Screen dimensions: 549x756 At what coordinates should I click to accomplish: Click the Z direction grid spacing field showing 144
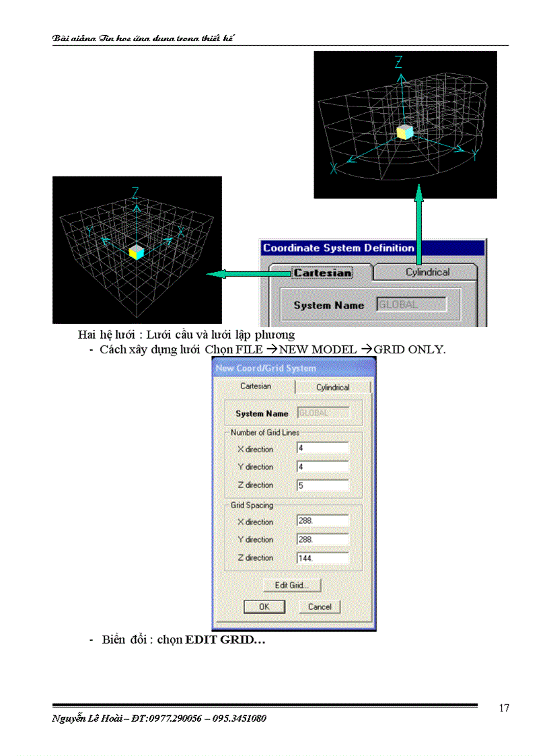point(323,557)
